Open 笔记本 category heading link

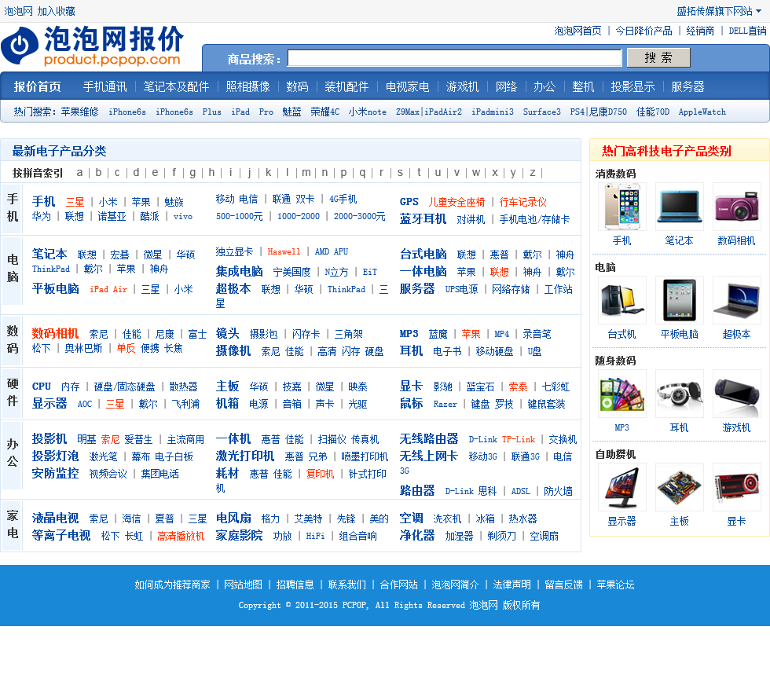49,254
